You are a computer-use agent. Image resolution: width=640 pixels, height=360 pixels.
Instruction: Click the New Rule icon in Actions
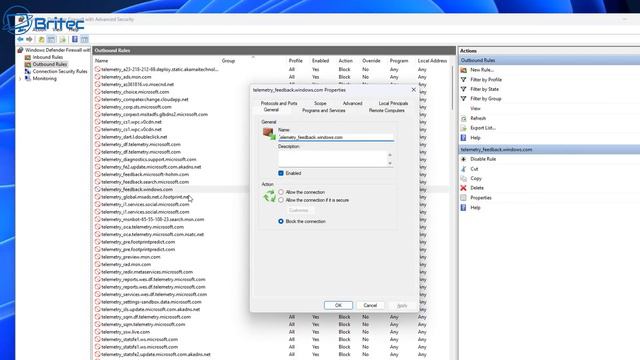[464, 70]
